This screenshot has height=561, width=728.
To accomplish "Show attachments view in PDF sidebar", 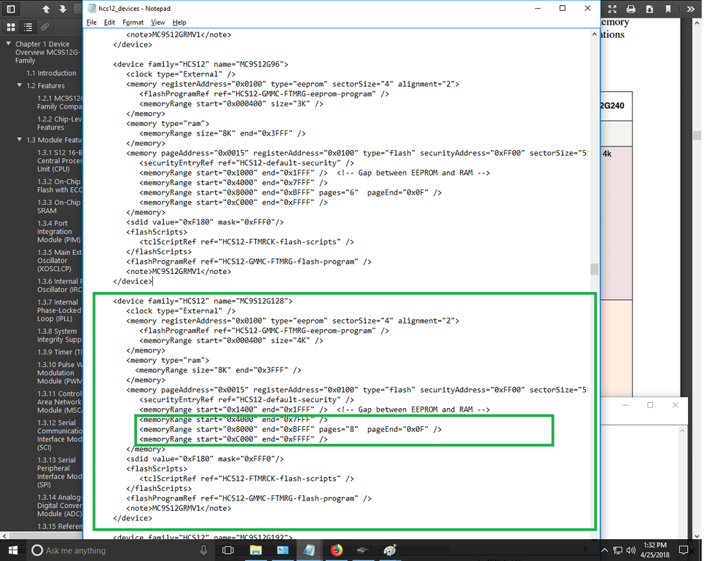I will point(45,28).
